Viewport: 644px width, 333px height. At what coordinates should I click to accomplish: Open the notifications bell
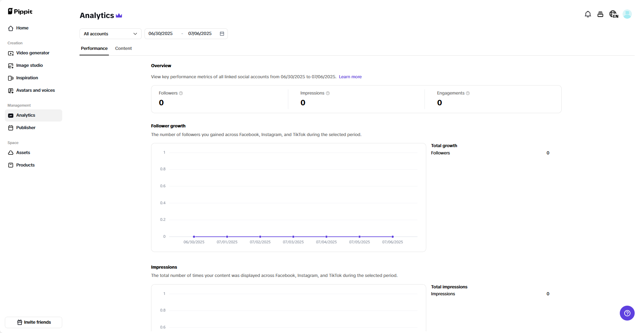[588, 14]
